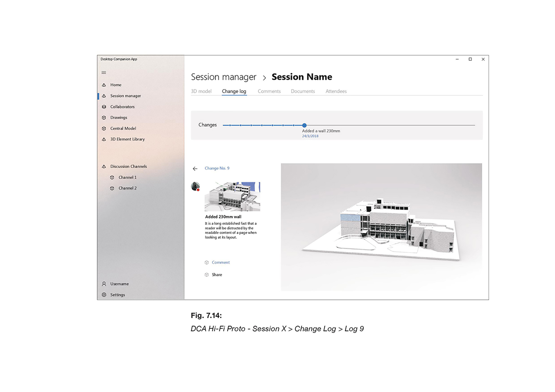This screenshot has width=555, height=392.
Task: Click the first dot on Changes timeline
Action: pyautogui.click(x=230, y=125)
